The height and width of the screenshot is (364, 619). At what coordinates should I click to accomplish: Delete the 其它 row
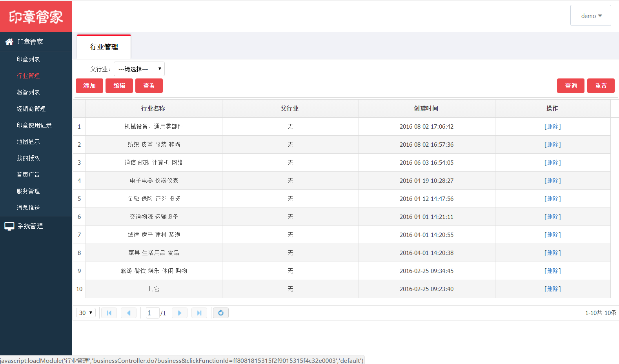pos(553,289)
